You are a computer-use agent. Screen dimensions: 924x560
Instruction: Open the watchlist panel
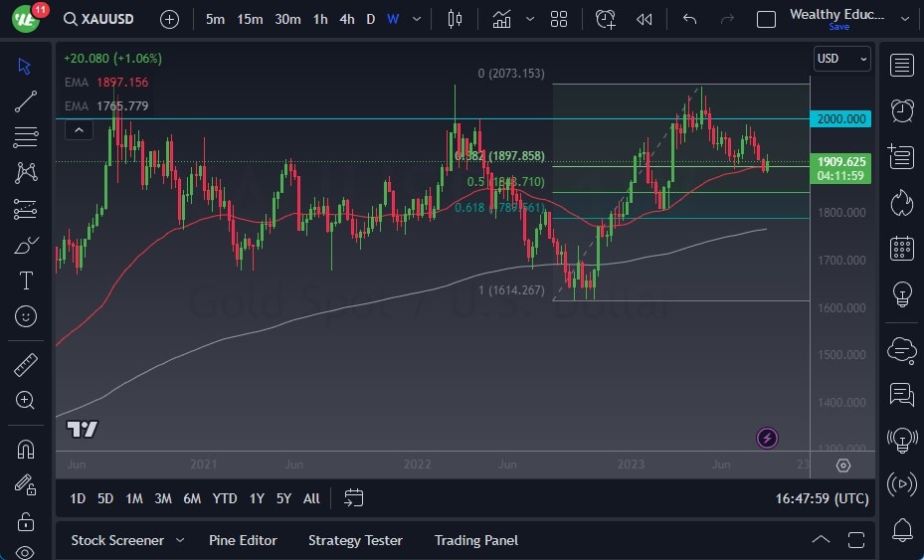(x=901, y=66)
